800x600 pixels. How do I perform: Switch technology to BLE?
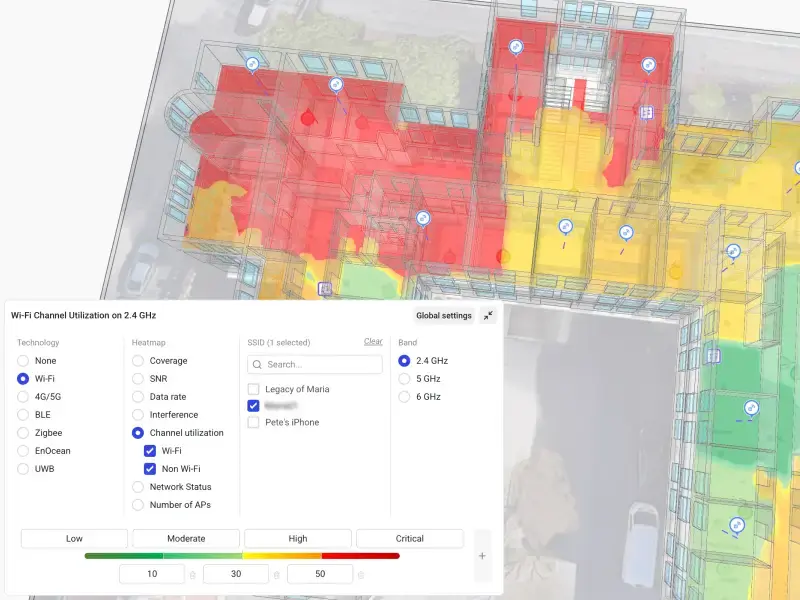[23, 415]
